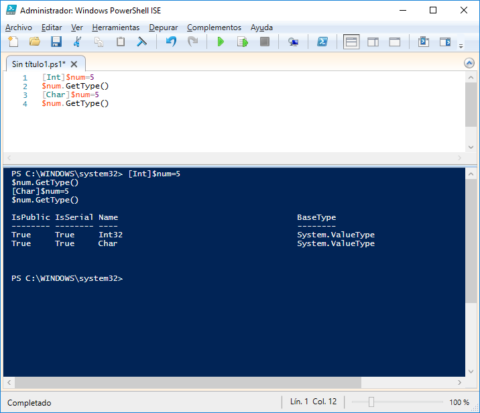Open the Archivo menu
The height and width of the screenshot is (413, 480).
19,27
